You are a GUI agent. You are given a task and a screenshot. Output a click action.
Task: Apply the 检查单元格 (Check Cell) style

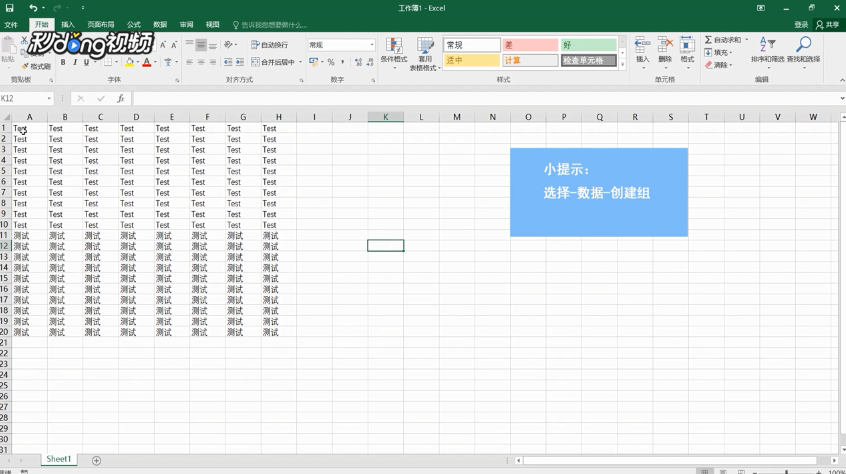(588, 60)
